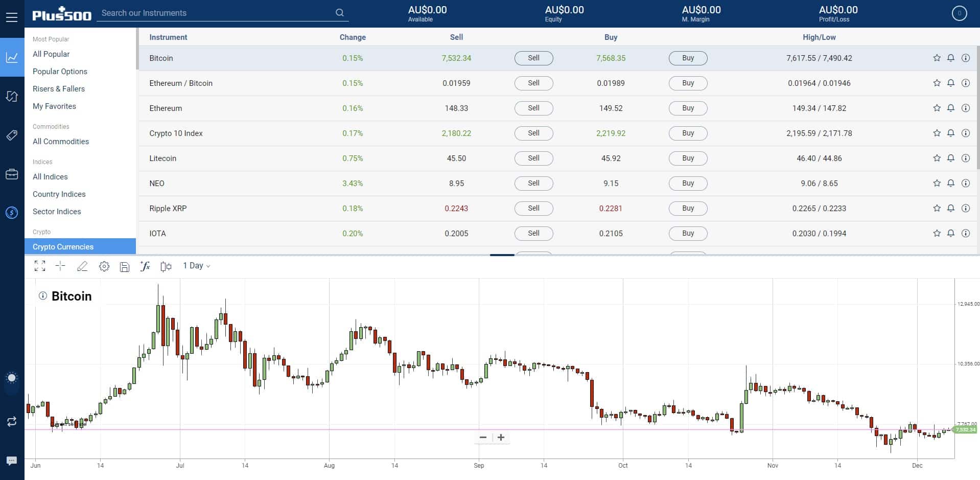The height and width of the screenshot is (480, 980).
Task: Open chart settings gear
Action: (x=104, y=266)
